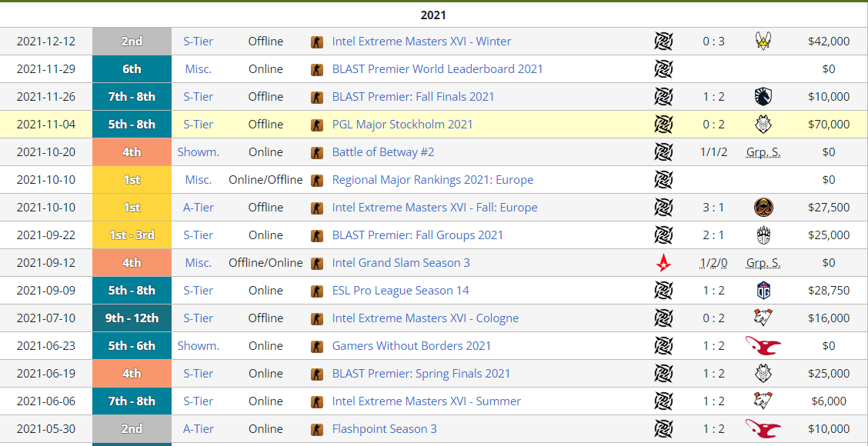Select the mousesports logo in the Flashpoint Season 3 row
Image resolution: width=868 pixels, height=446 pixels.
(763, 428)
